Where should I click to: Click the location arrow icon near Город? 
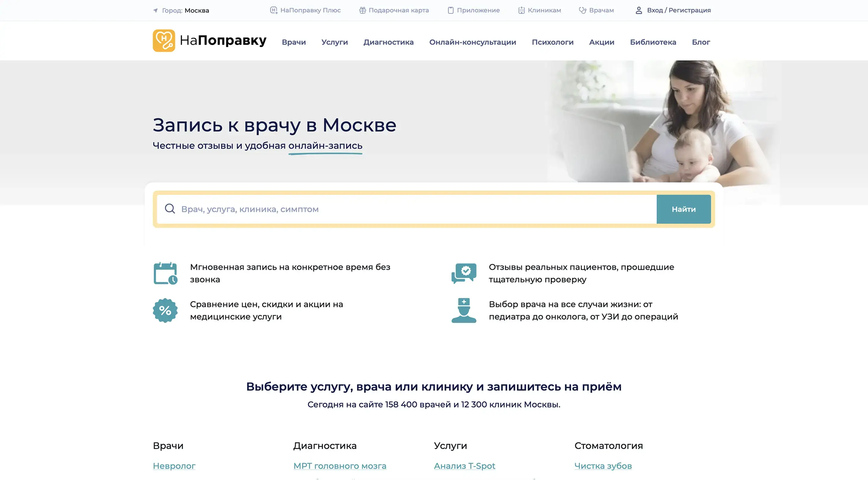(x=156, y=11)
